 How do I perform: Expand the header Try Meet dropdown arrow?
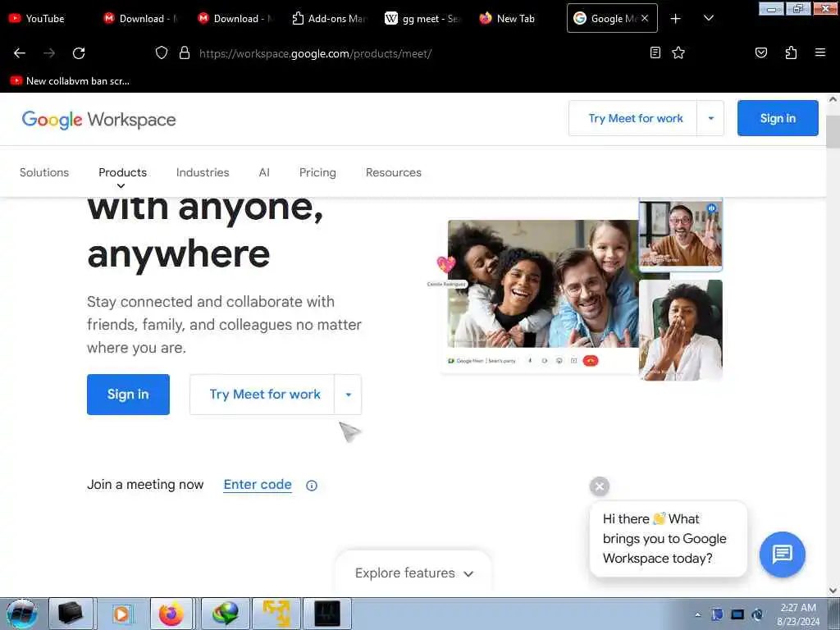point(711,118)
